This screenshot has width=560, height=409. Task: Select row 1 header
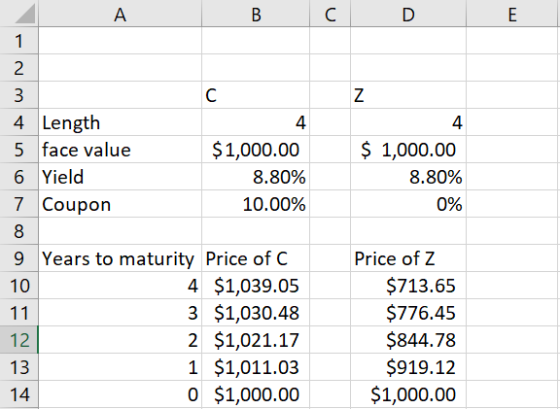coord(19,41)
